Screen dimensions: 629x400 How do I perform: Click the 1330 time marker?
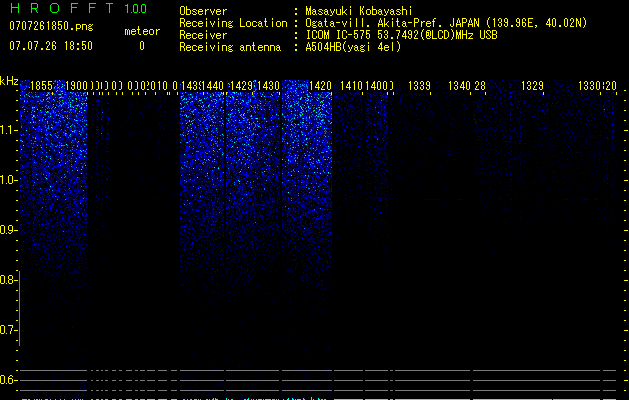pos(589,86)
